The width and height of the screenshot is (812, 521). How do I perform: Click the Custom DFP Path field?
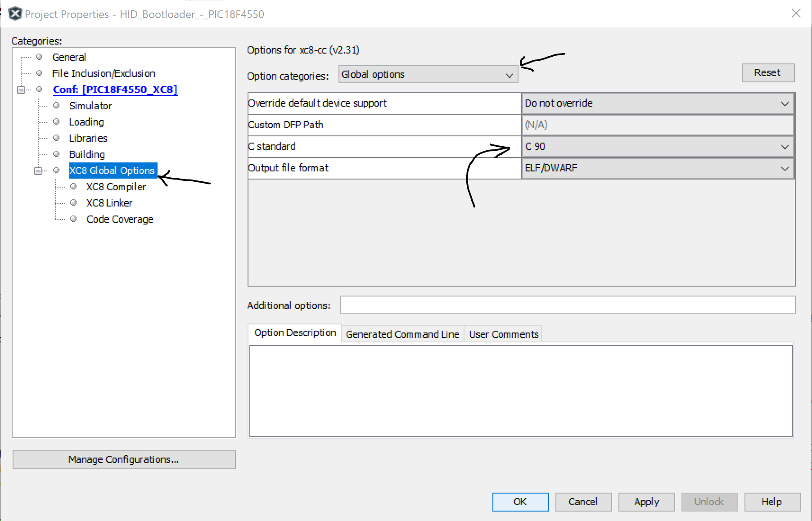click(658, 125)
